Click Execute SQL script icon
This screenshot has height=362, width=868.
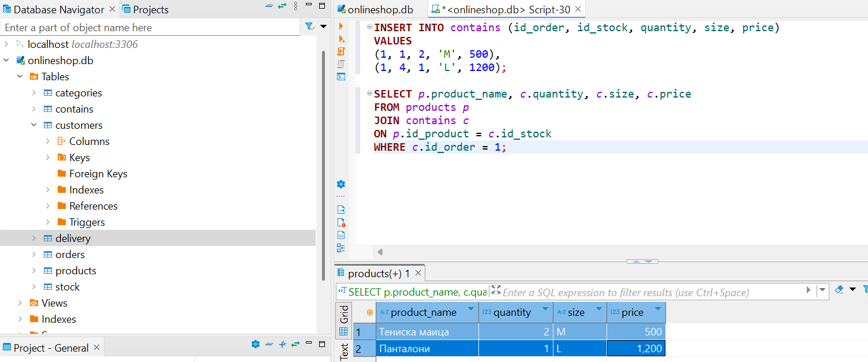tap(341, 51)
